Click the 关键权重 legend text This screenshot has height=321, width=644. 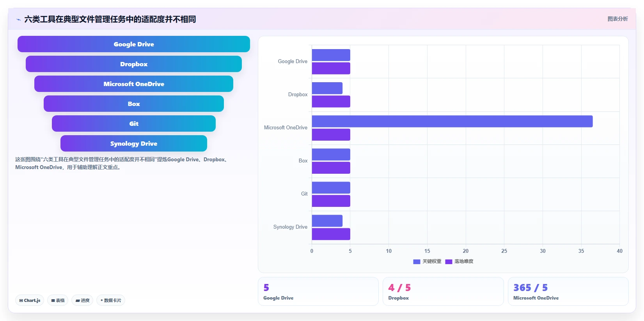(x=432, y=261)
